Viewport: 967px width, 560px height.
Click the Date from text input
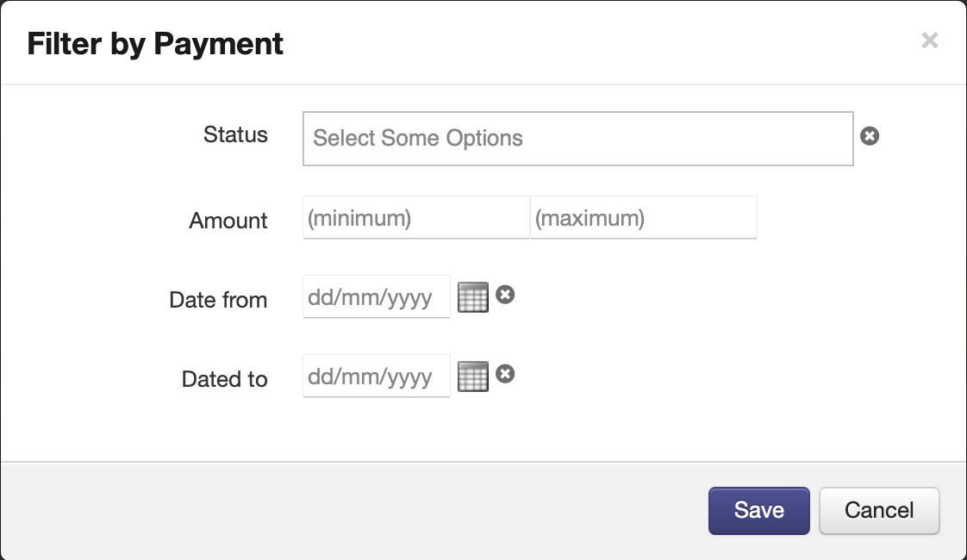pyautogui.click(x=376, y=297)
